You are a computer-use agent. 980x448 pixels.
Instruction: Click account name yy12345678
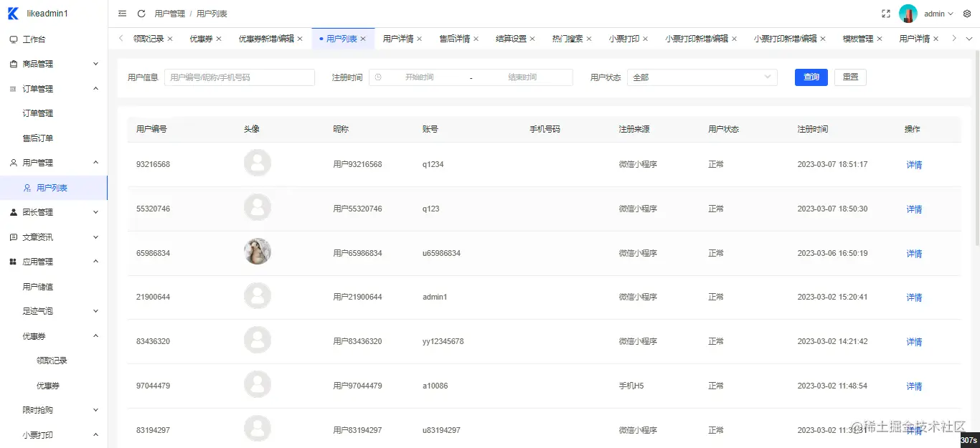(443, 341)
